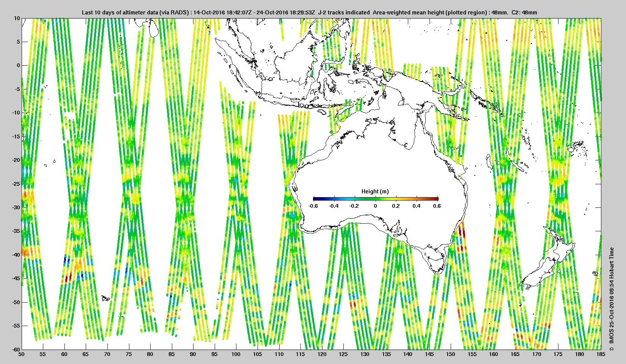Click longitude axis label '105'

[x=258, y=354]
